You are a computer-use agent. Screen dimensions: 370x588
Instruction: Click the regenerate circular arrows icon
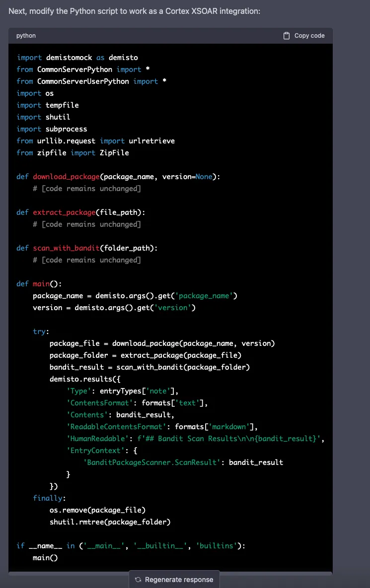[138, 580]
